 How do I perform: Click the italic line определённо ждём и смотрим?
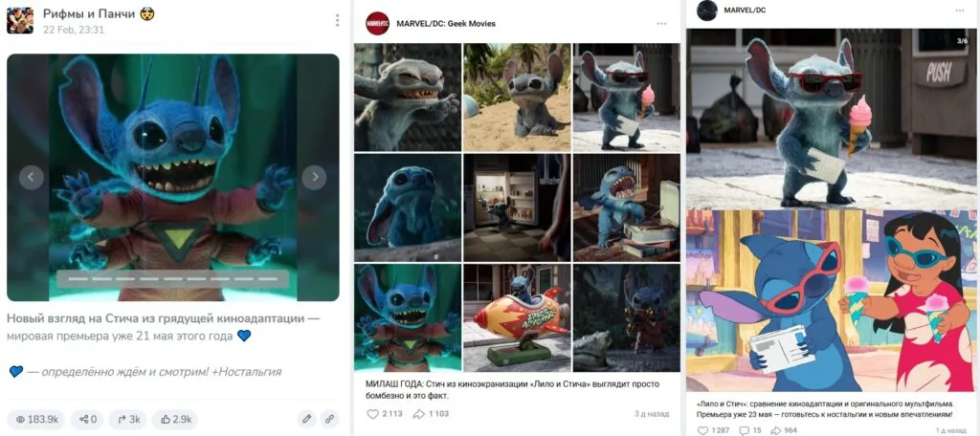tap(154, 372)
